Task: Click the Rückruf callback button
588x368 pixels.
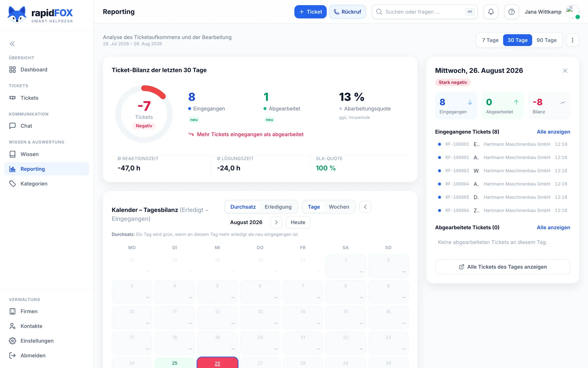Action: click(347, 12)
